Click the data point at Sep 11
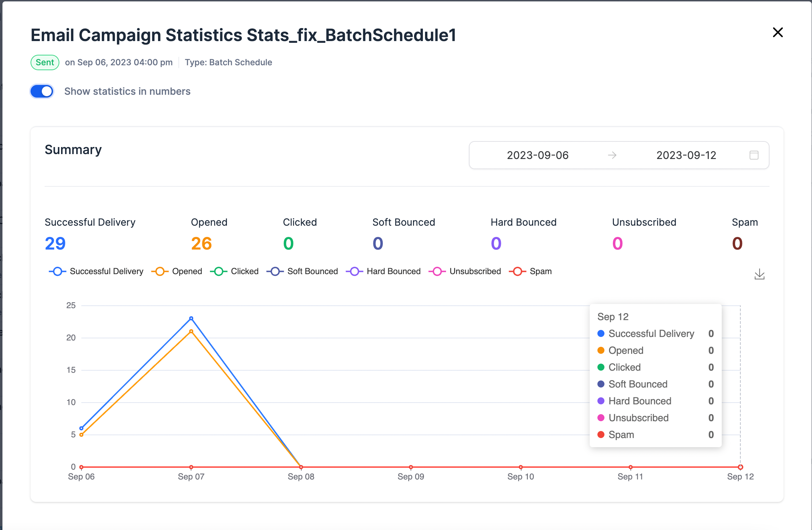This screenshot has width=812, height=530. tap(631, 467)
